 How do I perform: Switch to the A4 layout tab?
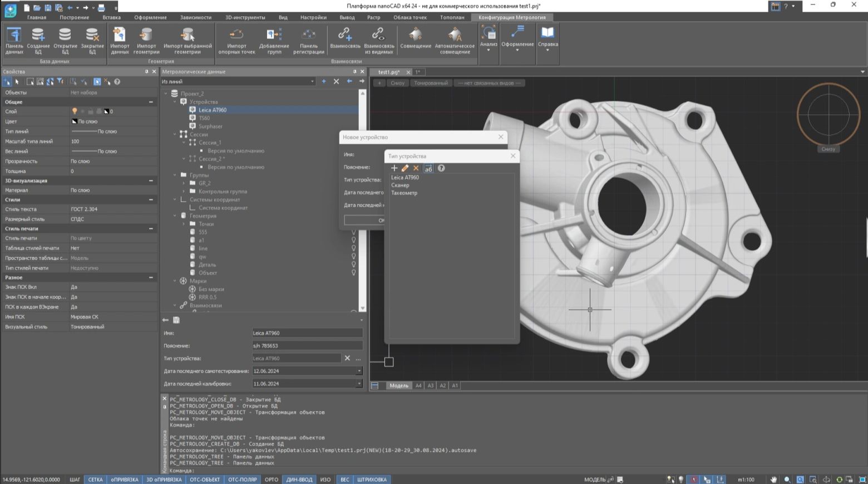(x=418, y=385)
